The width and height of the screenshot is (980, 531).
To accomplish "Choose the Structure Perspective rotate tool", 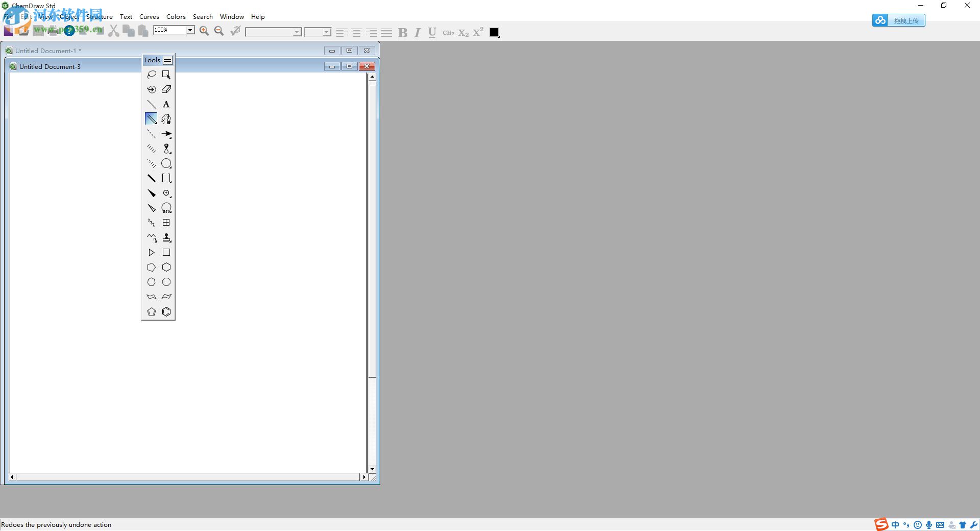I will 152,89.
